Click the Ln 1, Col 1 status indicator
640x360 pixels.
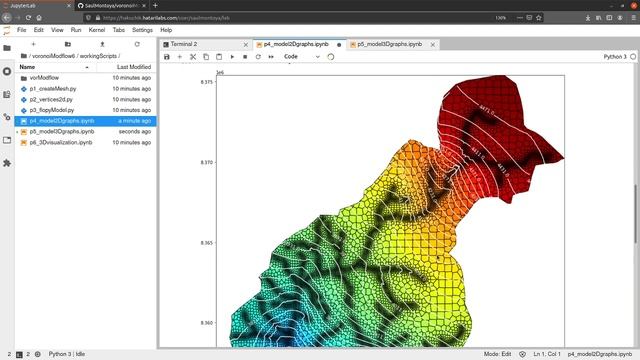547,354
